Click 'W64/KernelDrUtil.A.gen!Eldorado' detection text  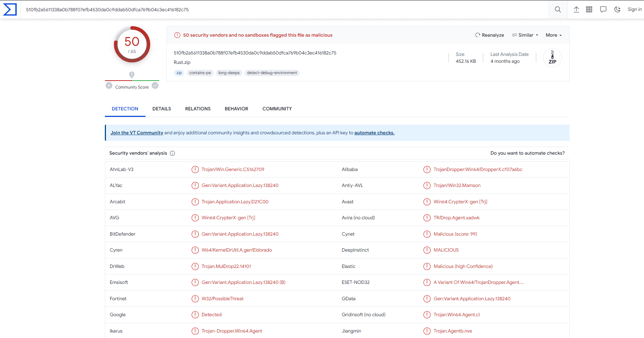(237, 250)
